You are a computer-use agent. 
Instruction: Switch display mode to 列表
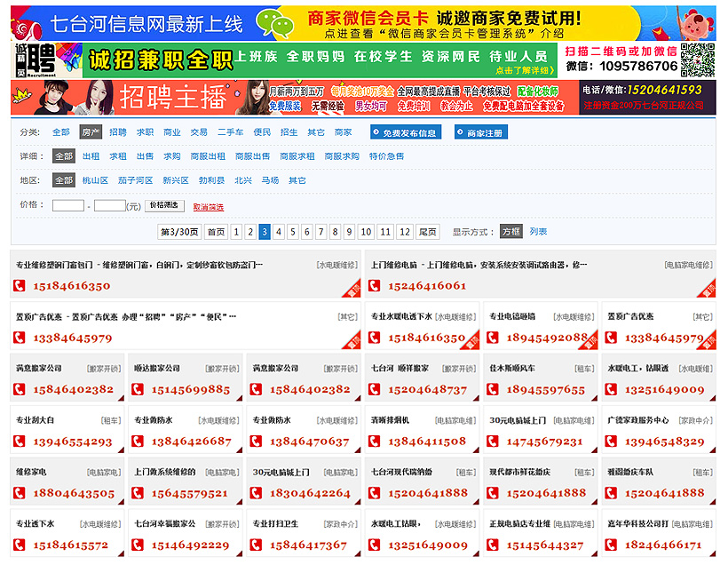coord(538,232)
